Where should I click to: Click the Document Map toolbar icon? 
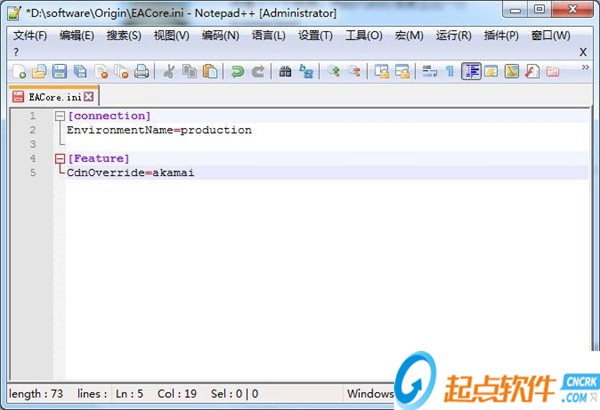(x=512, y=71)
